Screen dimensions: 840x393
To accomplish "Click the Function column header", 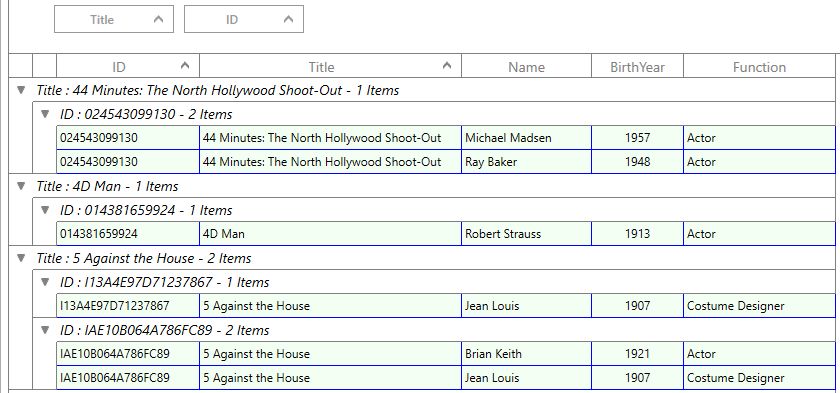I will (x=759, y=67).
